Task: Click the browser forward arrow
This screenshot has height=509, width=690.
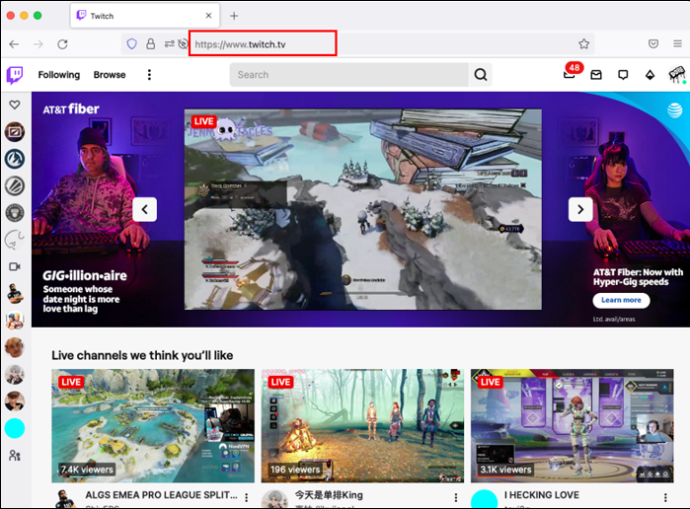Action: (38, 44)
